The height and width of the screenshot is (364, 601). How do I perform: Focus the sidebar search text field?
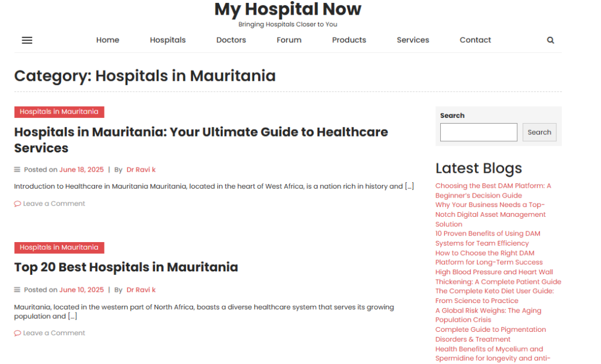click(479, 132)
